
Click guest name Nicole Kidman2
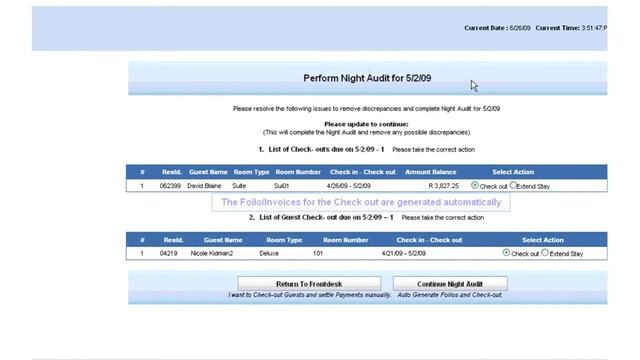(212, 253)
